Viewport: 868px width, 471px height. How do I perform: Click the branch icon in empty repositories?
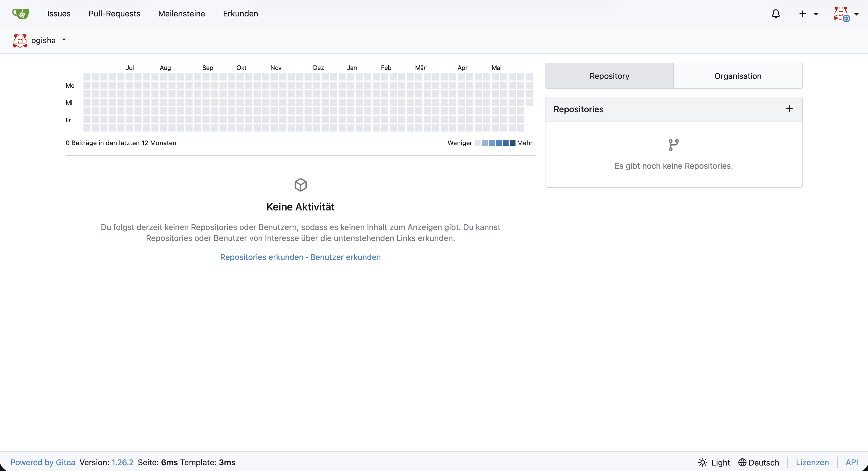click(x=673, y=145)
